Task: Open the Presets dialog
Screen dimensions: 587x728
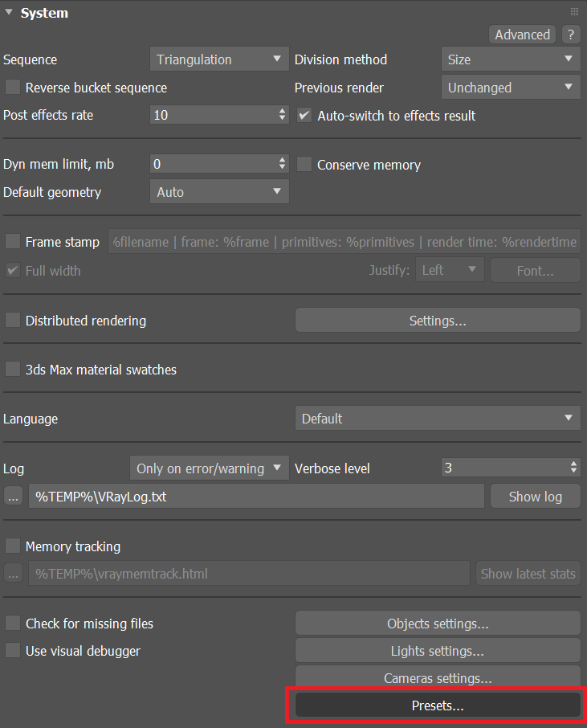Action: tap(437, 705)
